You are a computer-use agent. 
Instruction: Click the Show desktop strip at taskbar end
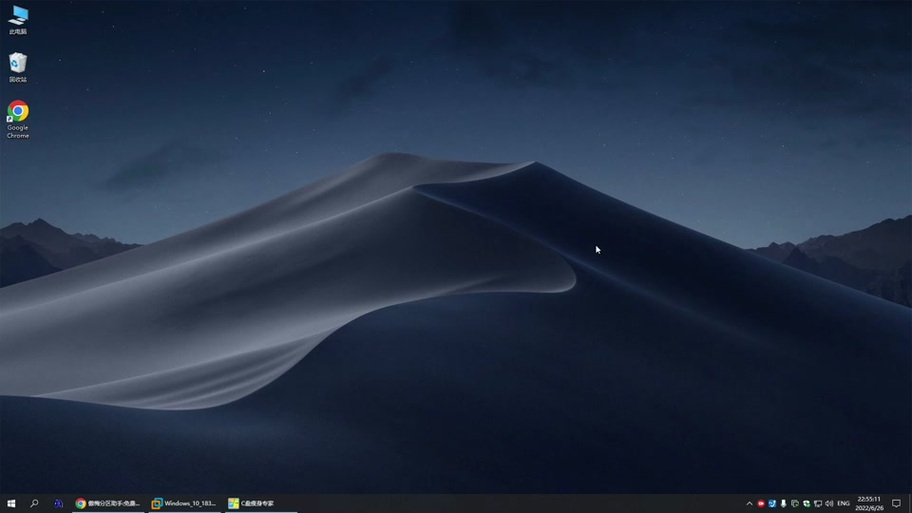coord(910,503)
